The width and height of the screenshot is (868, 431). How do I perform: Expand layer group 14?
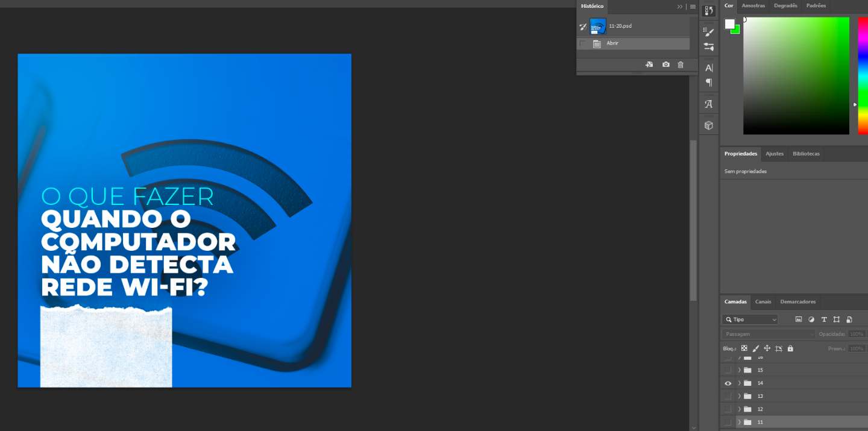739,383
